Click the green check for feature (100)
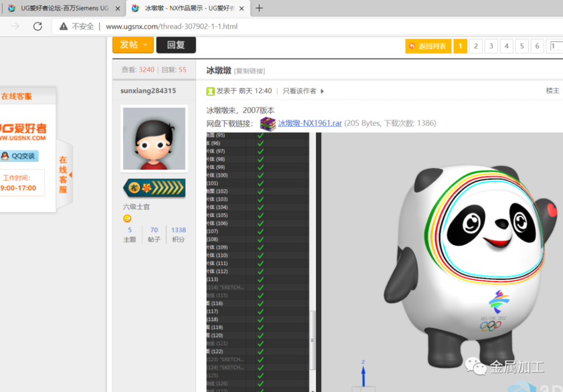 (261, 175)
